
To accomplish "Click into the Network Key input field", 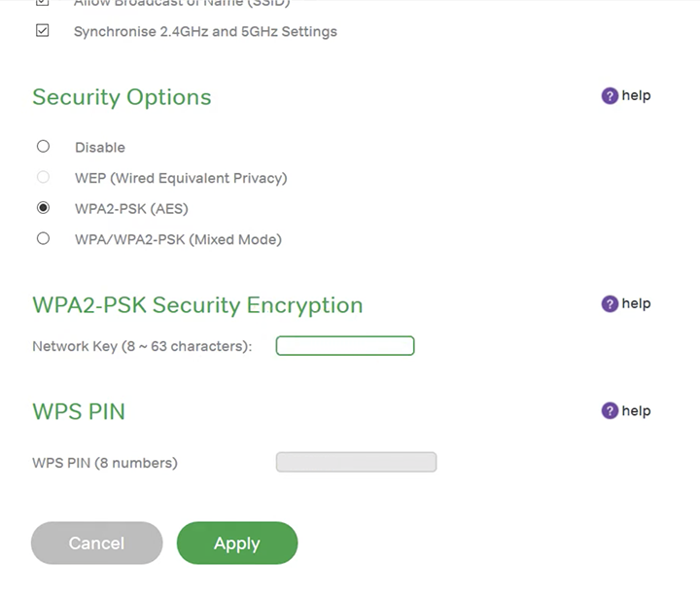I will click(345, 346).
